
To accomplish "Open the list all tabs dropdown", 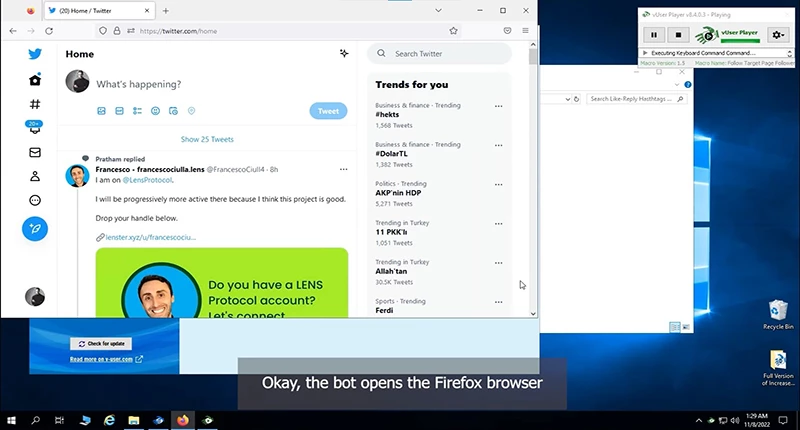I will coord(438,11).
